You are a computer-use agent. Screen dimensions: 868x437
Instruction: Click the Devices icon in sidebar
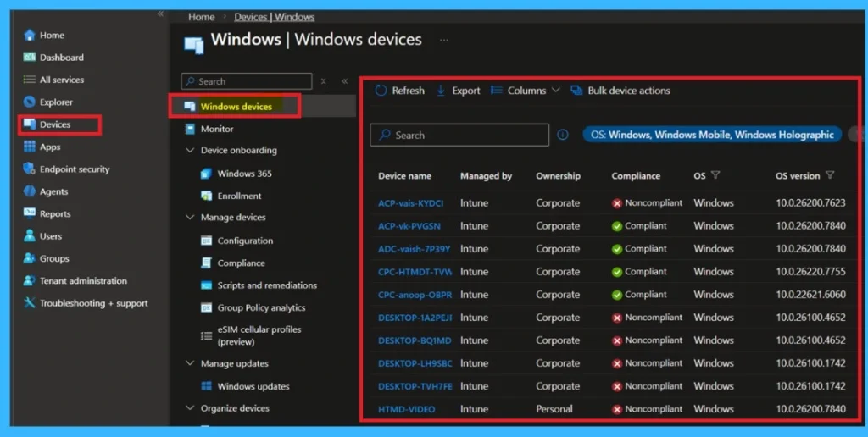[30, 124]
